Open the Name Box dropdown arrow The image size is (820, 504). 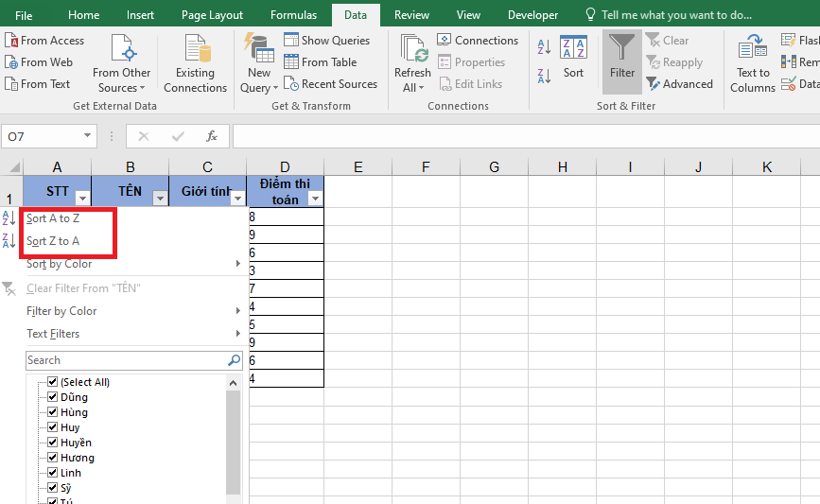pos(88,136)
